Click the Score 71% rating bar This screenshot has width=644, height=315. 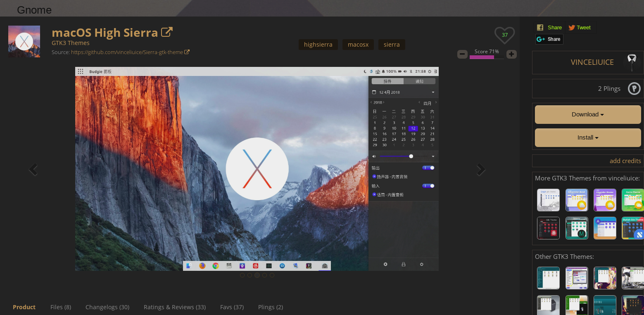pos(487,57)
